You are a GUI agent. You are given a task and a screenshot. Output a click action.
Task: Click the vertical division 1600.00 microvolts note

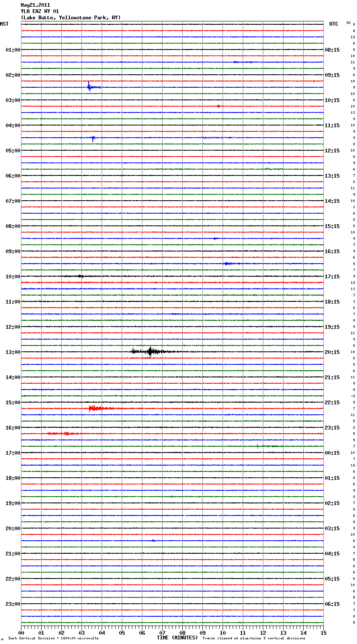click(x=53, y=638)
